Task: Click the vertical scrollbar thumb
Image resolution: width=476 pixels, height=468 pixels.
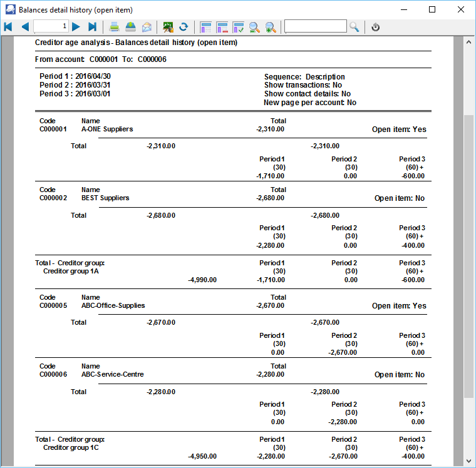Action: coord(468,255)
